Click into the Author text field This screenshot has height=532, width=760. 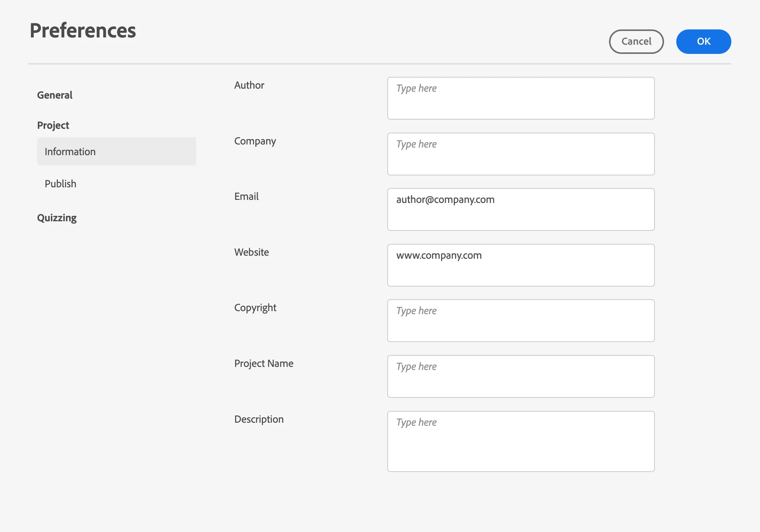point(521,99)
